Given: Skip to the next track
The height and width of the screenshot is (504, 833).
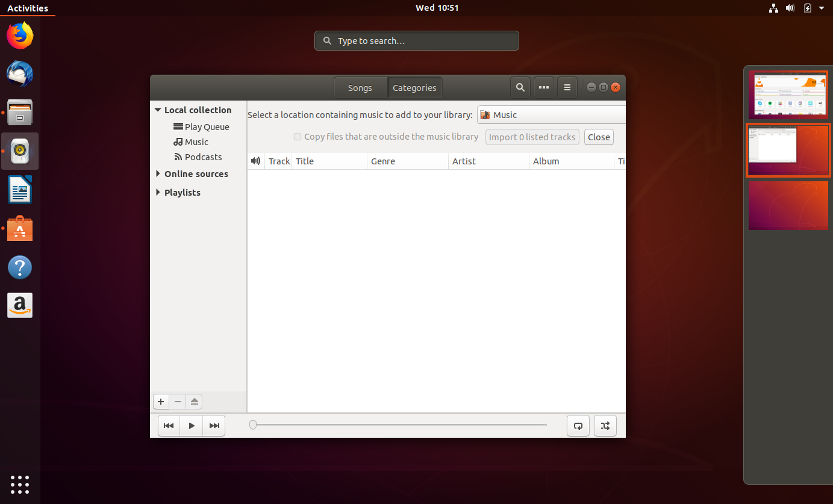Looking at the screenshot, I should click(x=214, y=425).
